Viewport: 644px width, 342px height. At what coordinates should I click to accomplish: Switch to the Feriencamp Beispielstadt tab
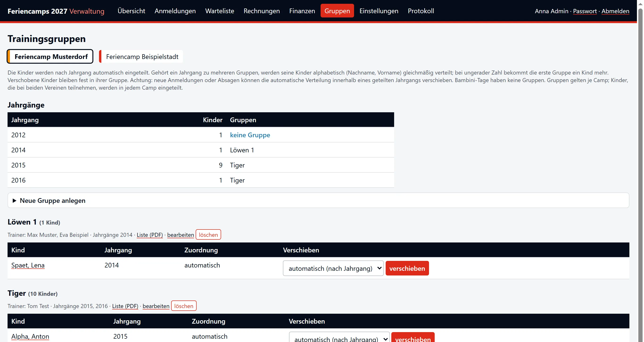coord(141,57)
